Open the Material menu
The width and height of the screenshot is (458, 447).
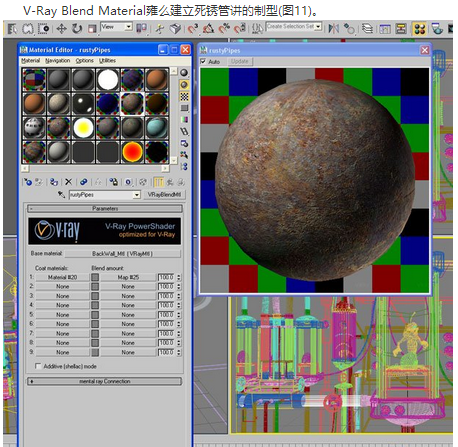(30, 61)
